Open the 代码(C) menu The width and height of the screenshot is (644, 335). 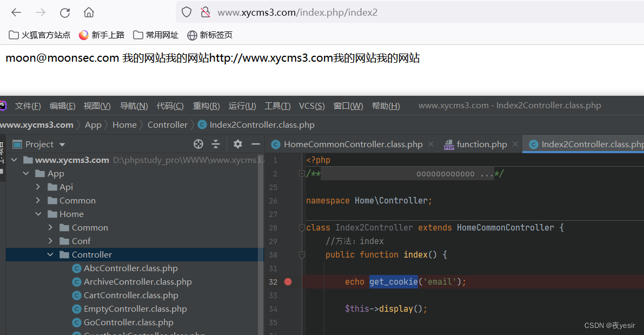170,106
